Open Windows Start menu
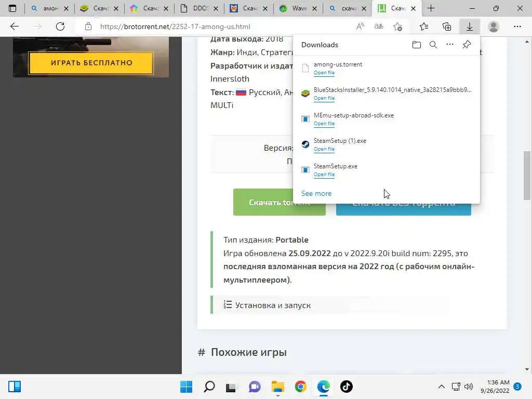Viewport: 532px width, 399px height. (186, 387)
